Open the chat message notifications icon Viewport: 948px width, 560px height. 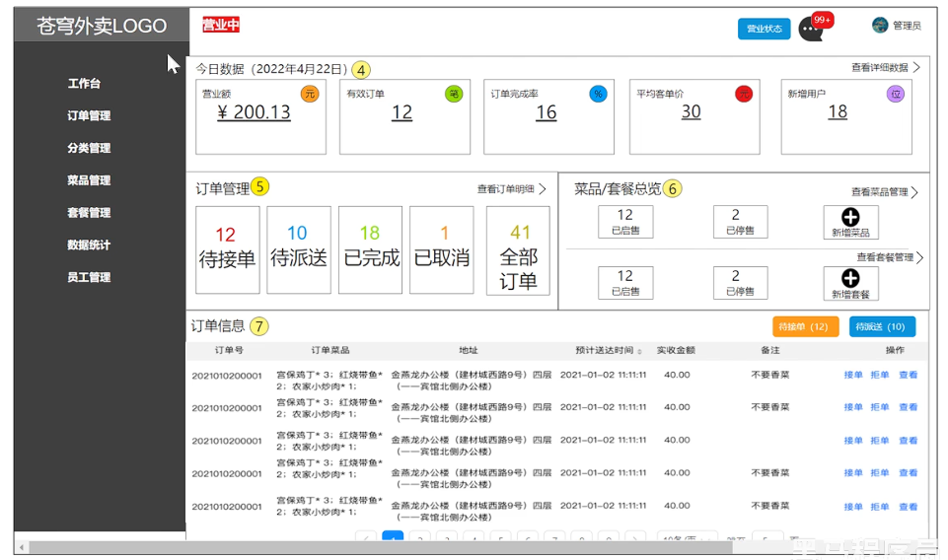pyautogui.click(x=811, y=29)
